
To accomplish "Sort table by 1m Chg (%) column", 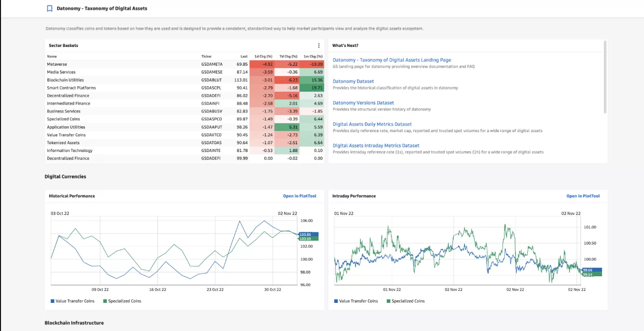I will tap(313, 56).
